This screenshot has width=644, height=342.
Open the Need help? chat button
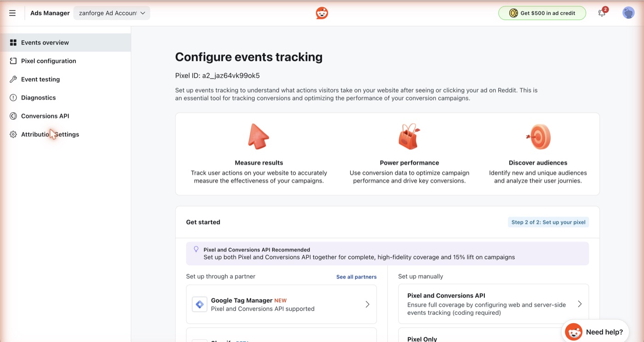click(x=595, y=332)
